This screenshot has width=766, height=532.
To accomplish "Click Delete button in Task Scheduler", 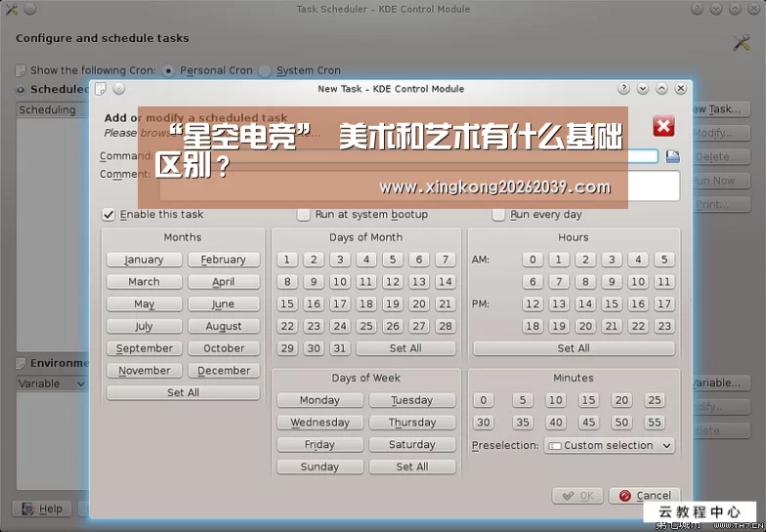I will coord(721,157).
